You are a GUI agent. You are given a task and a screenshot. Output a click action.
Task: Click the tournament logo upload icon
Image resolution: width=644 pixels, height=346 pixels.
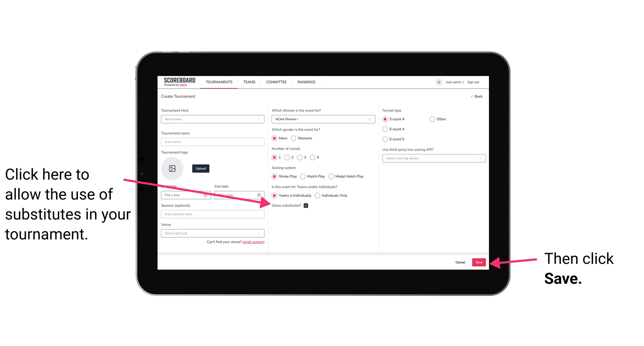(172, 168)
